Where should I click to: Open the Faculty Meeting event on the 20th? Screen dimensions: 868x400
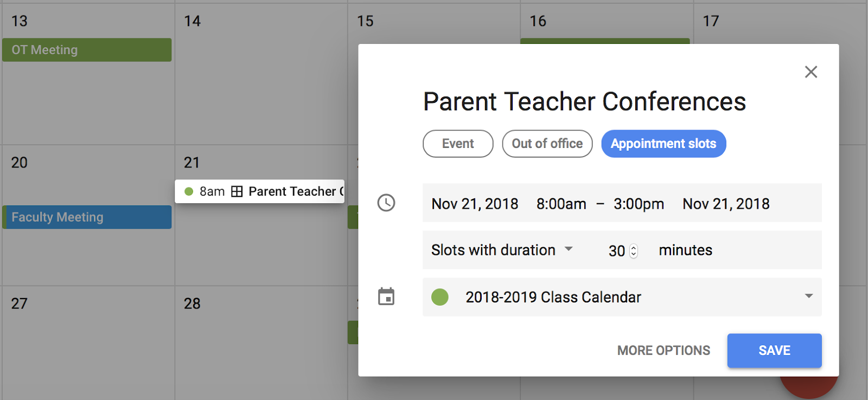point(87,217)
